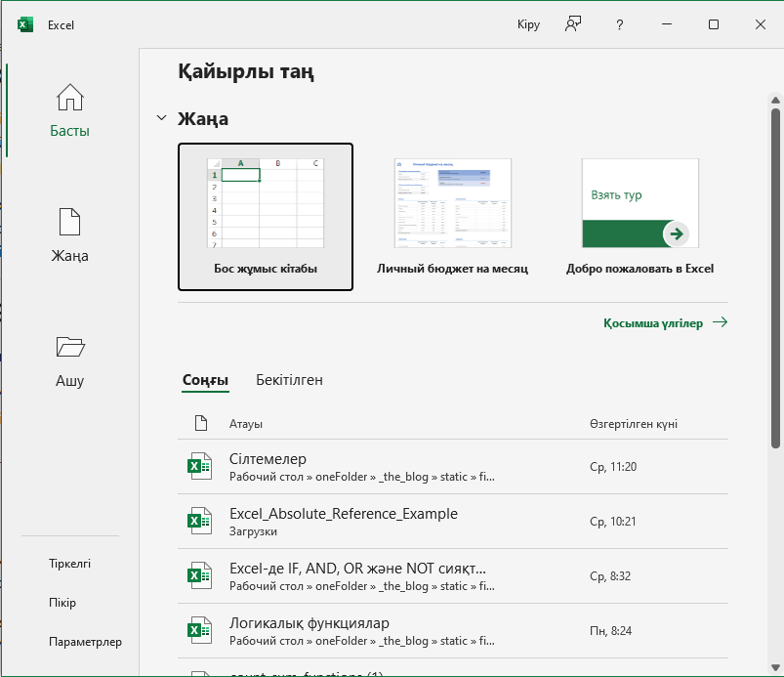Viewport: 784px width, 677px height.
Task: Collapse the Жаңа section chevron
Action: pyautogui.click(x=161, y=118)
